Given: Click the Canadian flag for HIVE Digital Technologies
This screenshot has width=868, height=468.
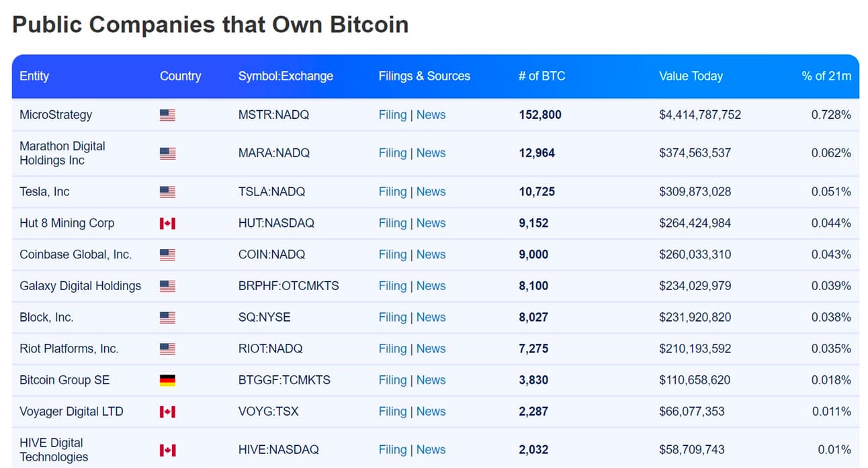Looking at the screenshot, I should click(167, 450).
